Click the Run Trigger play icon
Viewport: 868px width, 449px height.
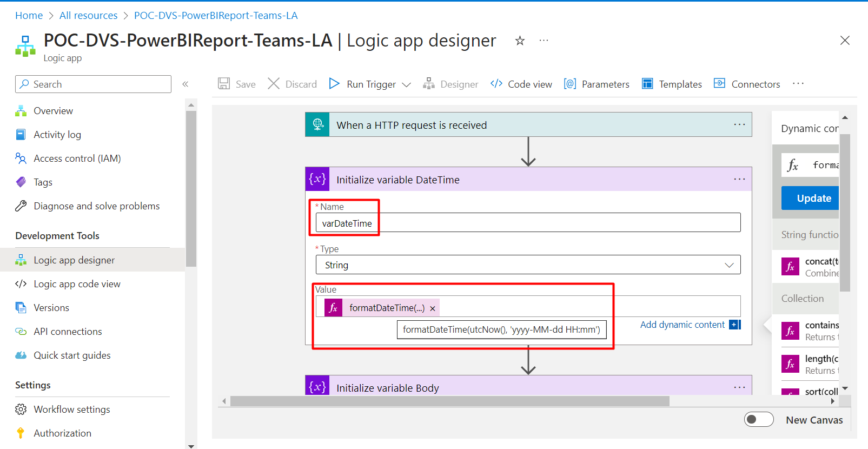click(x=334, y=84)
